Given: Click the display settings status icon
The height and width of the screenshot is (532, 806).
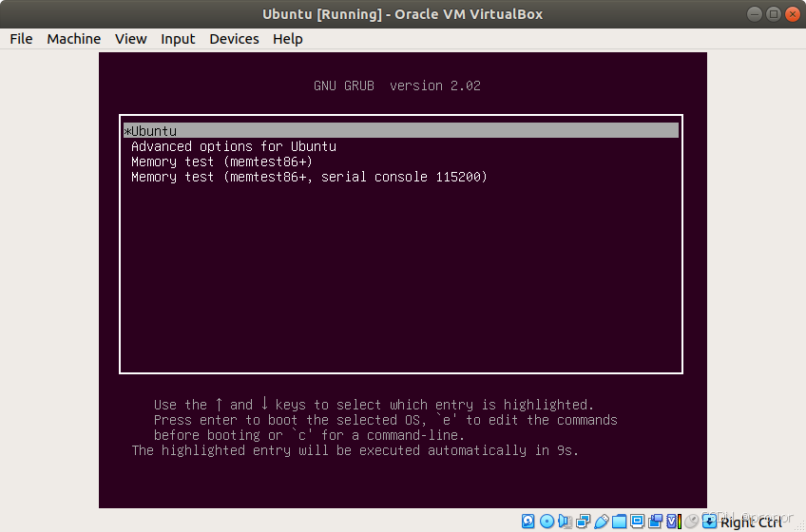Looking at the screenshot, I should pyautogui.click(x=638, y=522).
